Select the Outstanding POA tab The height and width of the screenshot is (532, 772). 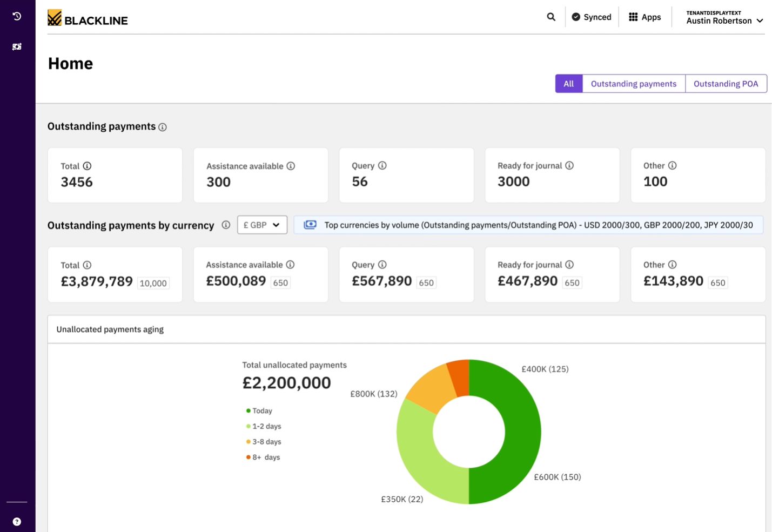coord(726,84)
